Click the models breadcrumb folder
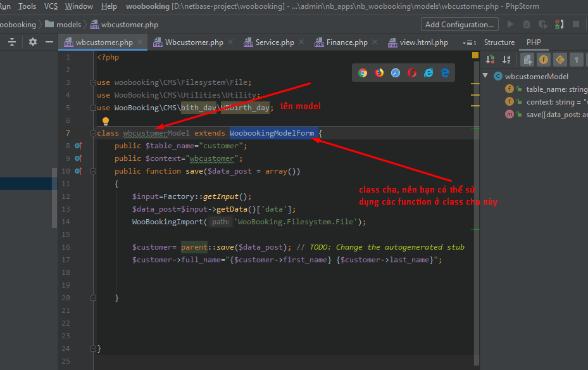Viewport: 588px width, 370px height. [x=68, y=25]
